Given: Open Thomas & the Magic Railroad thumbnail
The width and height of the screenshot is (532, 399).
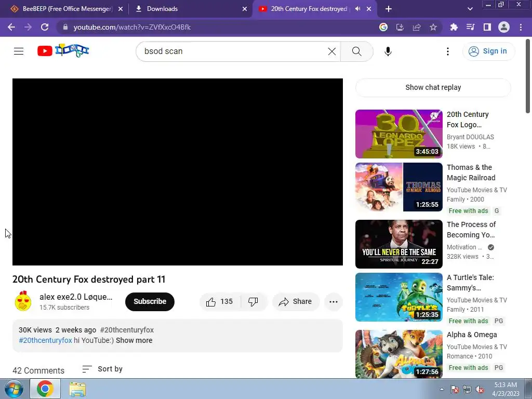Looking at the screenshot, I should (x=398, y=187).
